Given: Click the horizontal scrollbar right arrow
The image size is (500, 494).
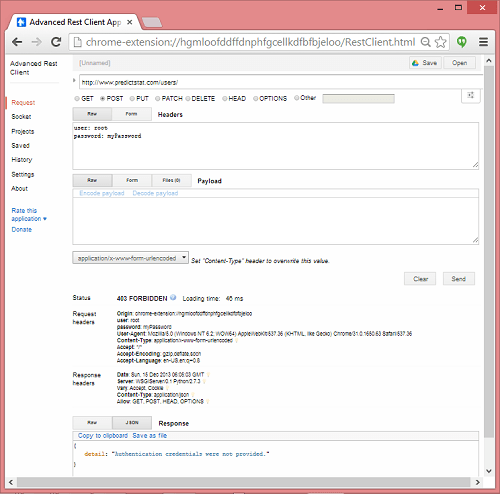Looking at the screenshot, I should tap(478, 482).
